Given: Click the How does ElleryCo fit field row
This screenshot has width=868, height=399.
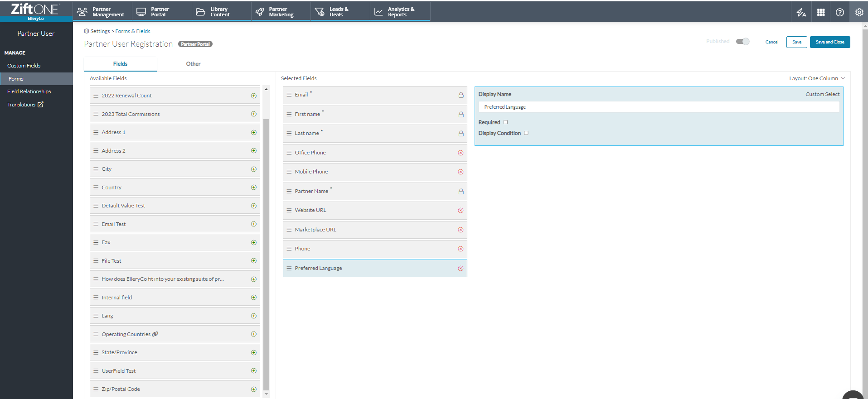Looking at the screenshot, I should (x=175, y=279).
